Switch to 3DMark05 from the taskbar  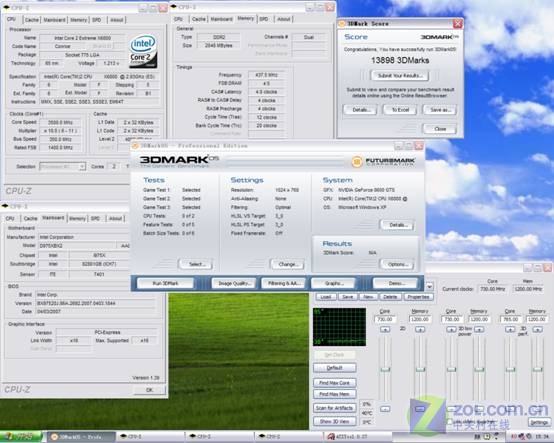(81, 437)
